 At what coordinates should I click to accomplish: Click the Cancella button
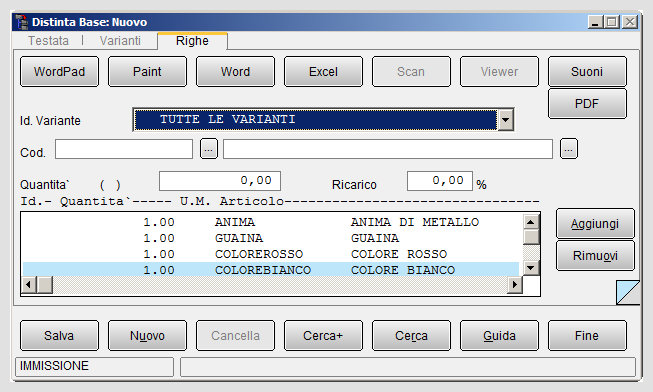click(x=235, y=335)
